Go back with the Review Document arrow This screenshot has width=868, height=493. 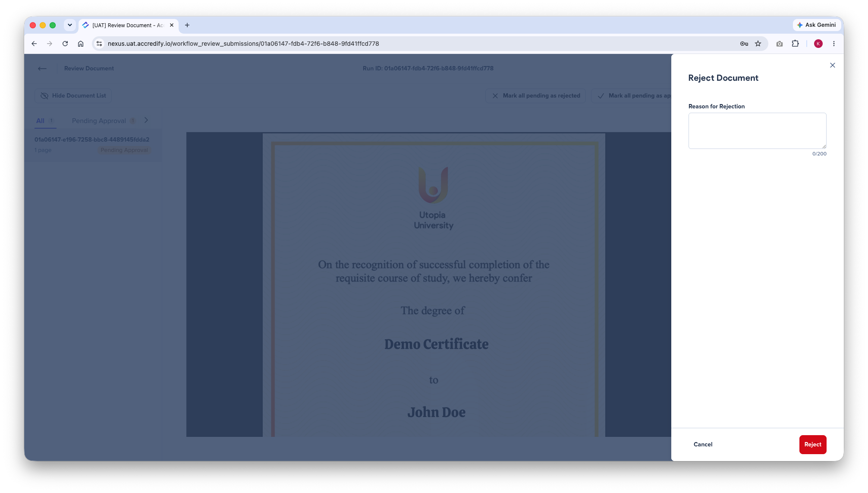click(42, 68)
